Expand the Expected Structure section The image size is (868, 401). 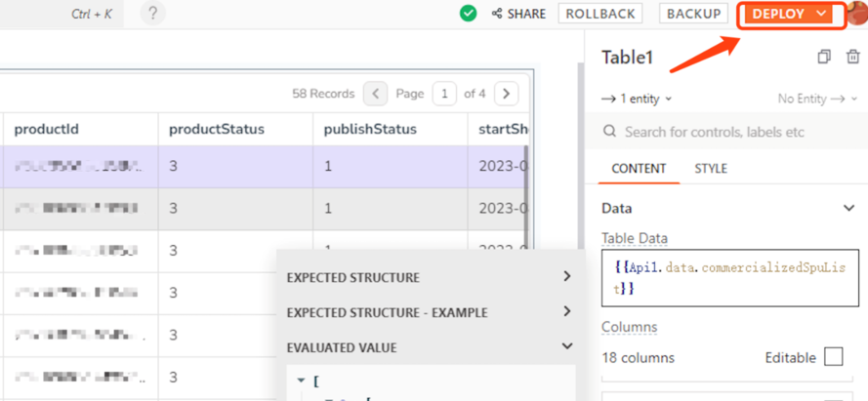(566, 278)
